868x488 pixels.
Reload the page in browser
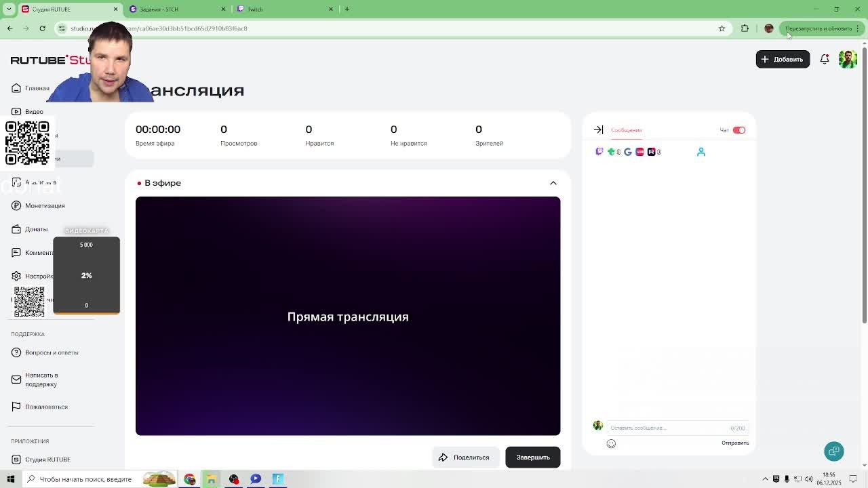(x=42, y=28)
